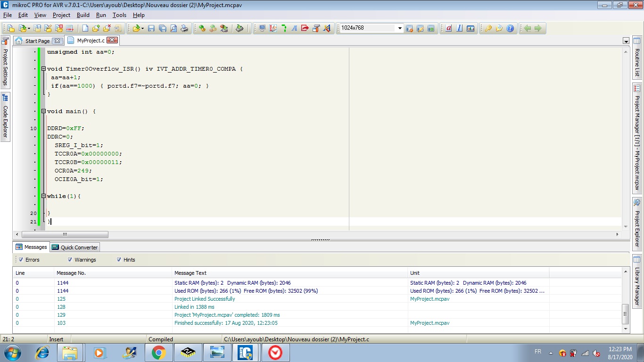The image size is (644, 362).
Task: Click the green Forward arrow icon
Action: pyautogui.click(x=538, y=28)
